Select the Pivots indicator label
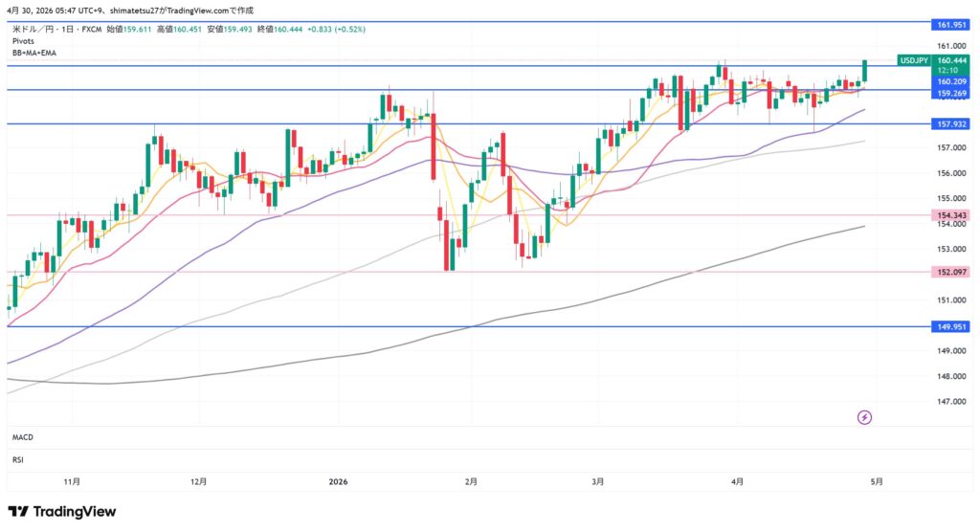980x532 pixels. click(x=23, y=41)
